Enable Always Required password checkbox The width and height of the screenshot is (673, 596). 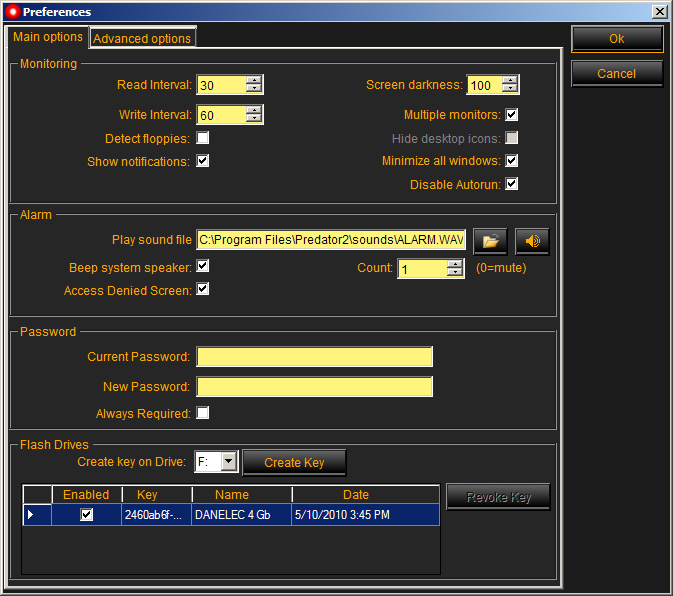[203, 413]
